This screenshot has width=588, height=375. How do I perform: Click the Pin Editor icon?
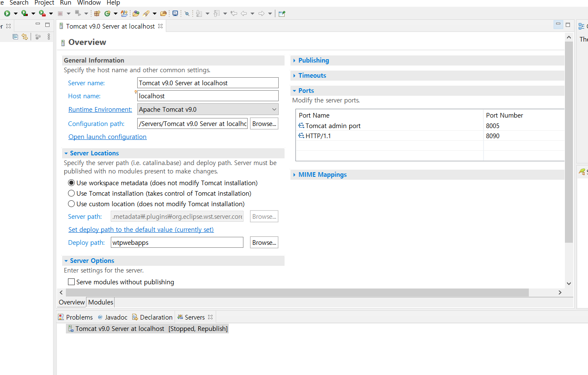(x=282, y=13)
